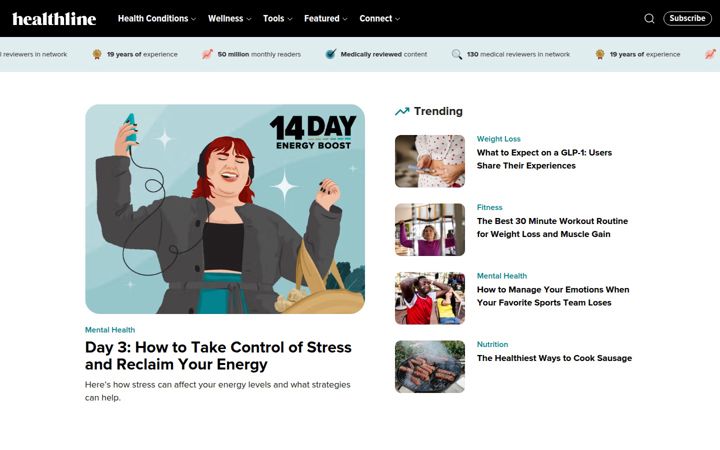The height and width of the screenshot is (450, 720).
Task: Open the Weight Loss category link
Action: 498,139
